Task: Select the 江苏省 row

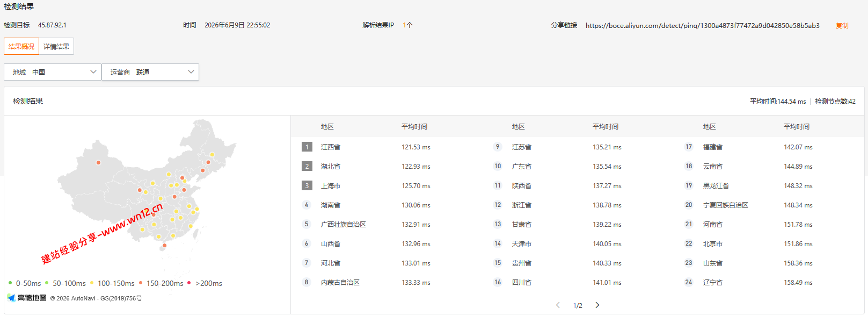Action: [x=577, y=147]
